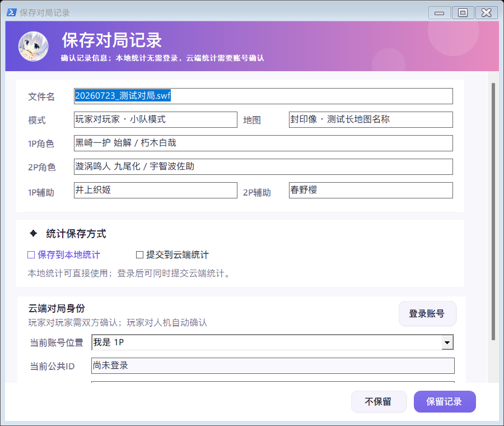Click the 文件名 label

click(x=41, y=96)
